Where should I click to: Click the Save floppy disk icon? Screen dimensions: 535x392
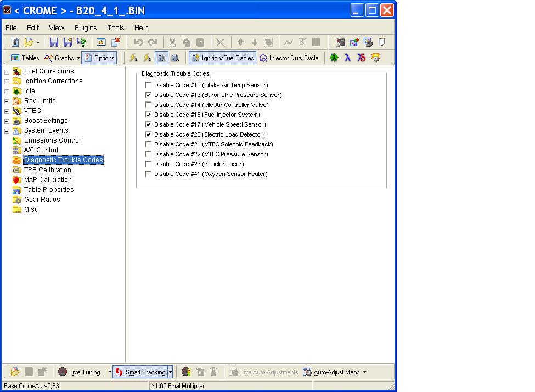coord(54,42)
